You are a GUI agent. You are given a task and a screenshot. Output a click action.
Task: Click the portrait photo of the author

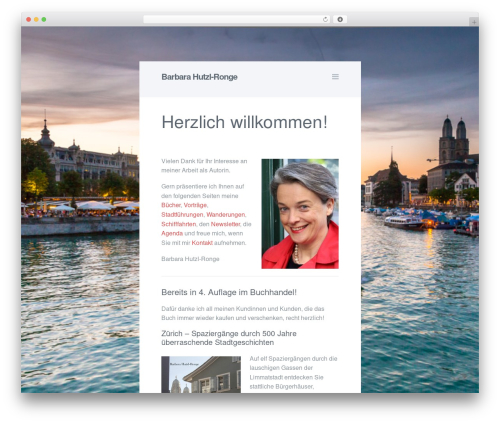pos(300,214)
